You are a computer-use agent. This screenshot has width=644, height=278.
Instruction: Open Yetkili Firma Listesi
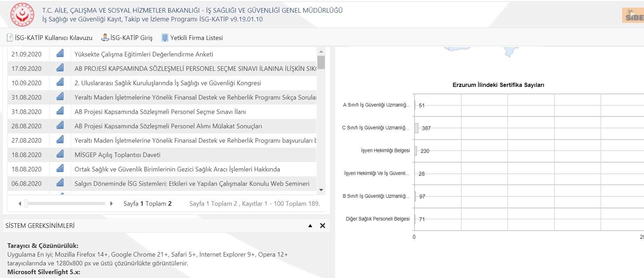point(192,38)
